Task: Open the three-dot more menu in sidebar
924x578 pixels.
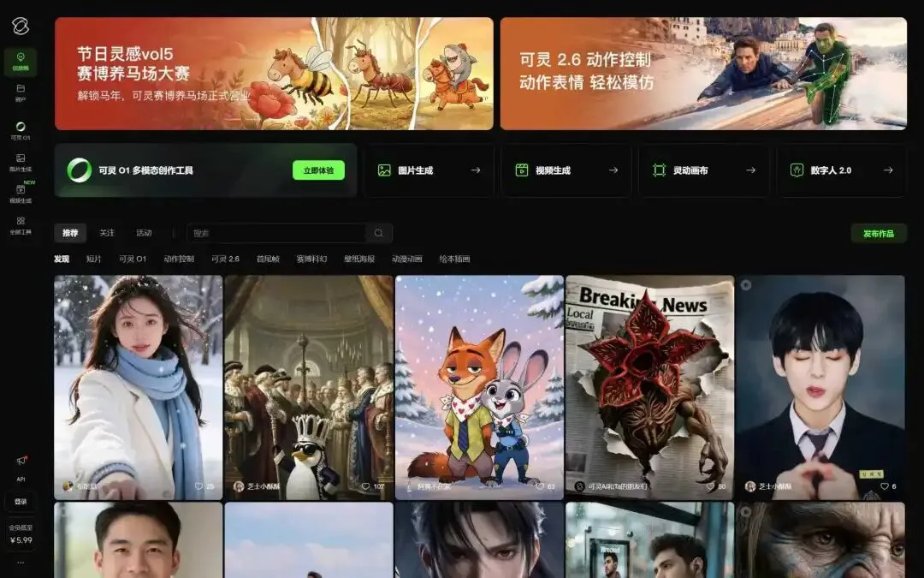Action: click(x=21, y=563)
